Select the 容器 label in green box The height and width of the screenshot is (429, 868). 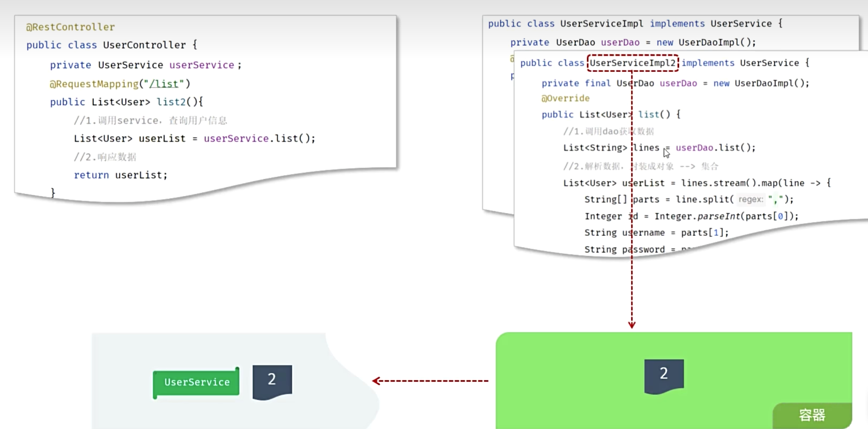click(812, 415)
